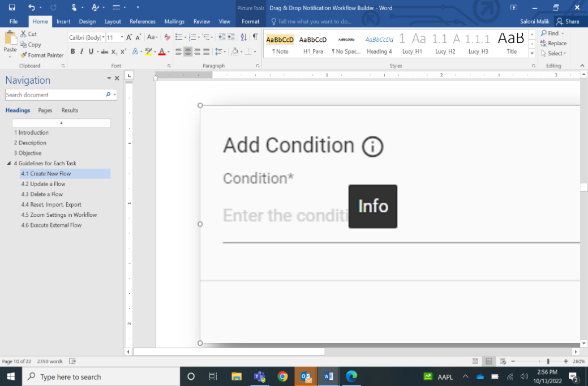Viewport: 588px width, 386px height.
Task: Click the Format Painter tool
Action: (x=41, y=55)
